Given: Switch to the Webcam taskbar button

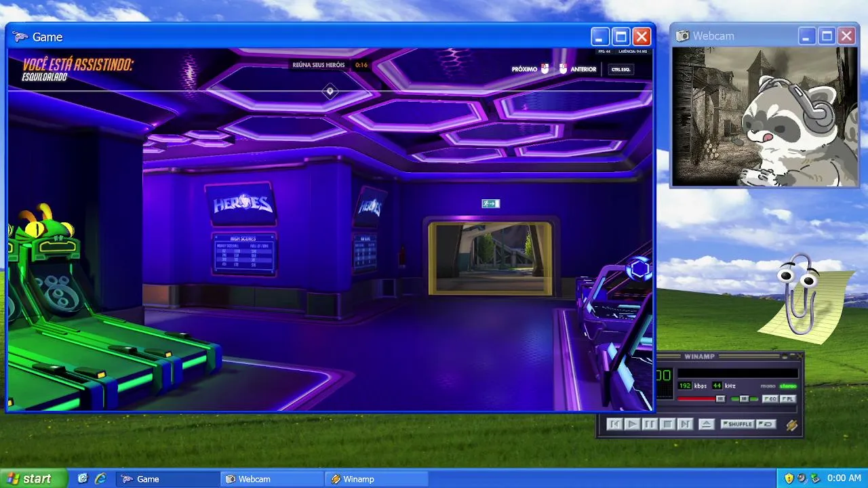Looking at the screenshot, I should click(273, 479).
